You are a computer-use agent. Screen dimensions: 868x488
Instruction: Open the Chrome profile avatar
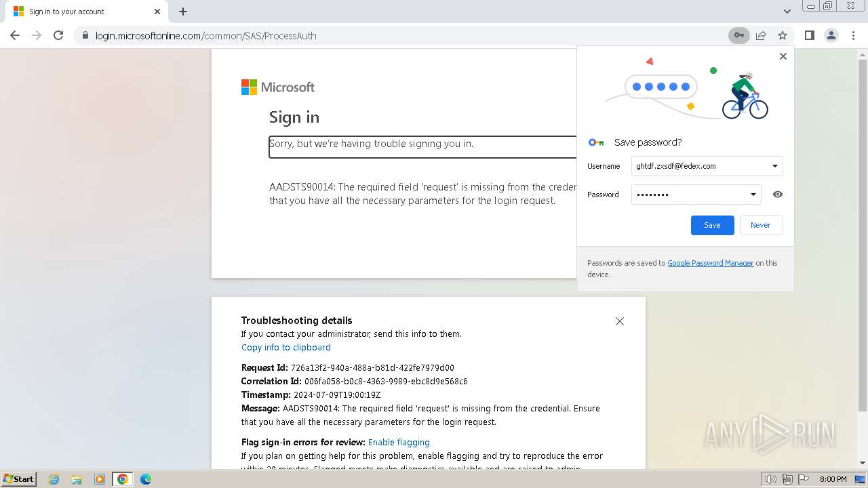(831, 35)
